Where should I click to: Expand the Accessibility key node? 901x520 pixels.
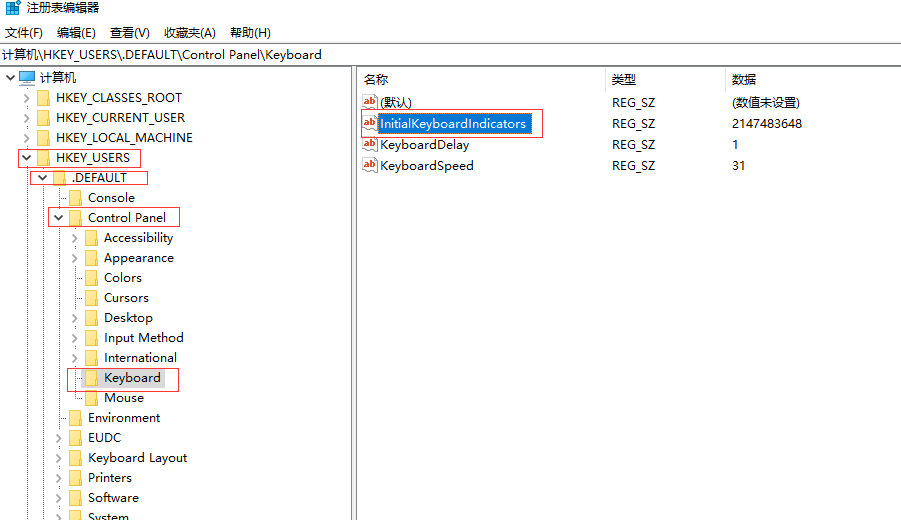coord(74,238)
